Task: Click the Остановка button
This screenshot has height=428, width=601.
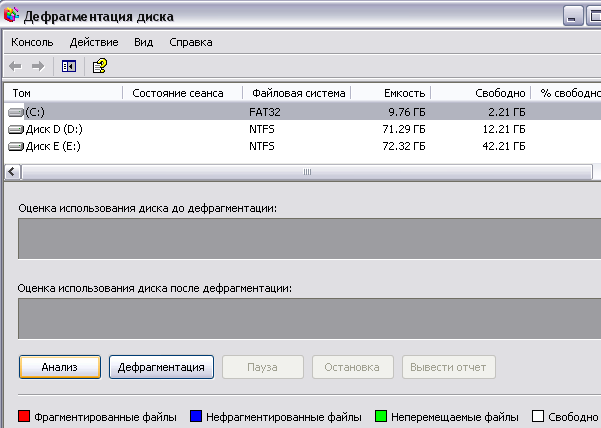Action: tap(352, 367)
